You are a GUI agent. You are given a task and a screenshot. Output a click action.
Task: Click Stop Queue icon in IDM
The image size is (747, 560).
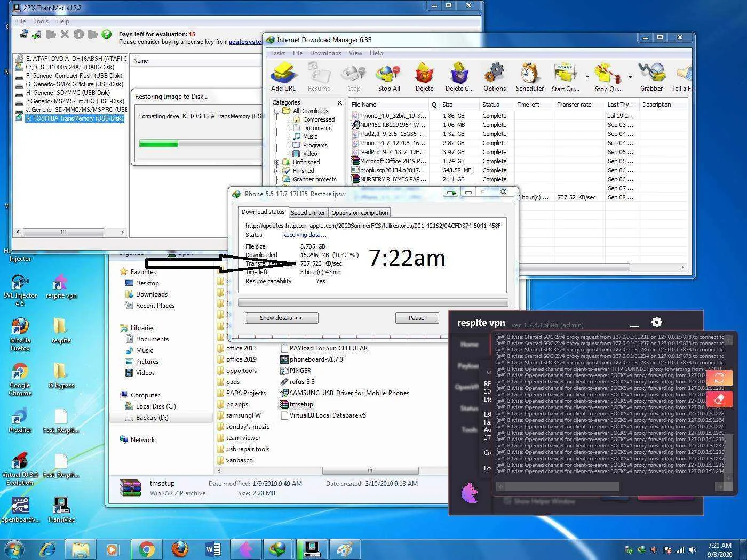click(608, 77)
